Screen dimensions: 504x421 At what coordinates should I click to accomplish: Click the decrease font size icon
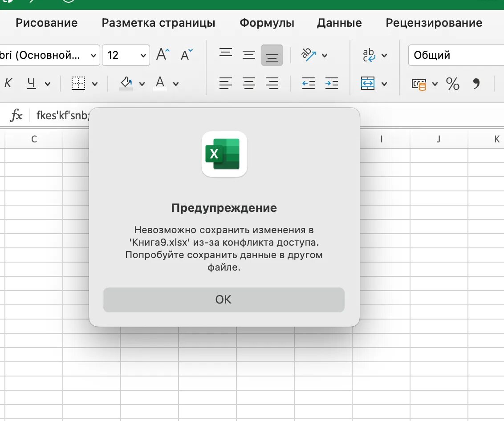pos(187,55)
